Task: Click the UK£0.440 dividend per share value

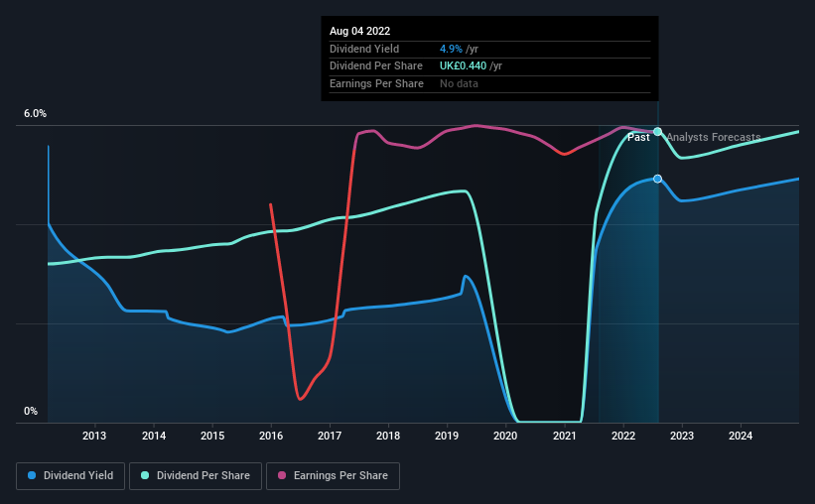Action: (464, 66)
